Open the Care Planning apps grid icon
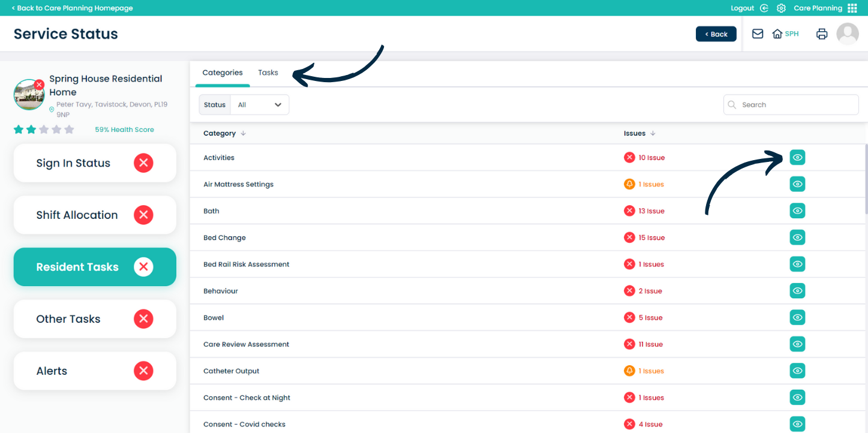Image resolution: width=868 pixels, height=433 pixels. (x=852, y=8)
